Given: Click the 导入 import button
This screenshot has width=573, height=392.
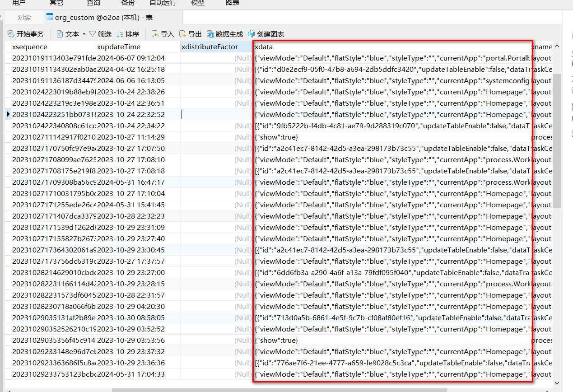Looking at the screenshot, I should (163, 34).
